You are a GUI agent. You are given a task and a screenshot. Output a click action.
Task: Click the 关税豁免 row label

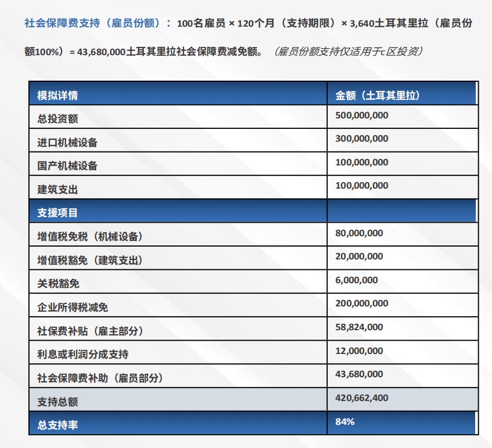[x=58, y=284]
